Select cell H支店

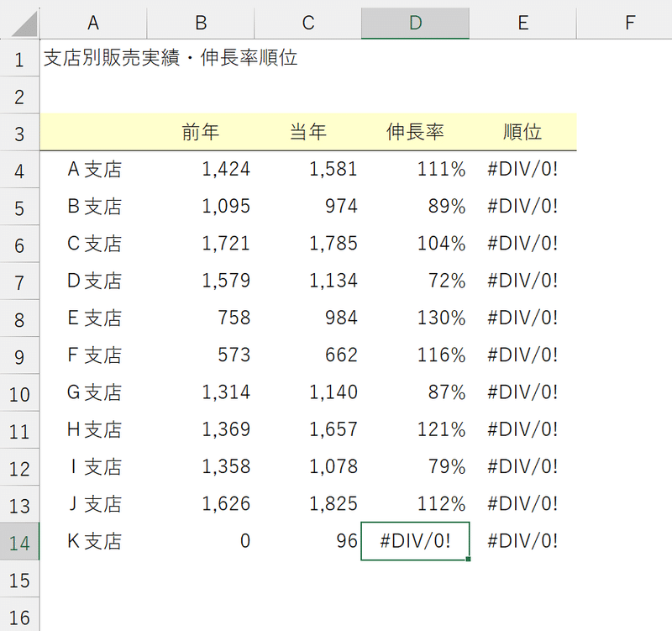point(93,429)
